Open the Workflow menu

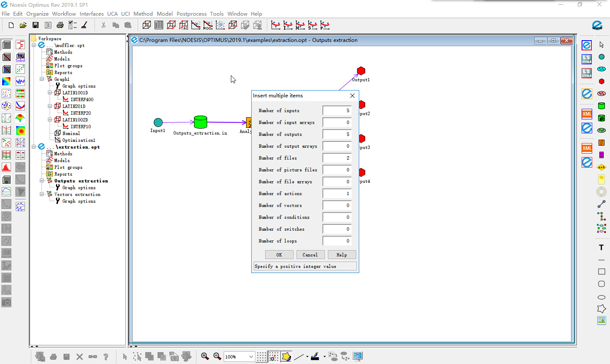click(x=64, y=14)
